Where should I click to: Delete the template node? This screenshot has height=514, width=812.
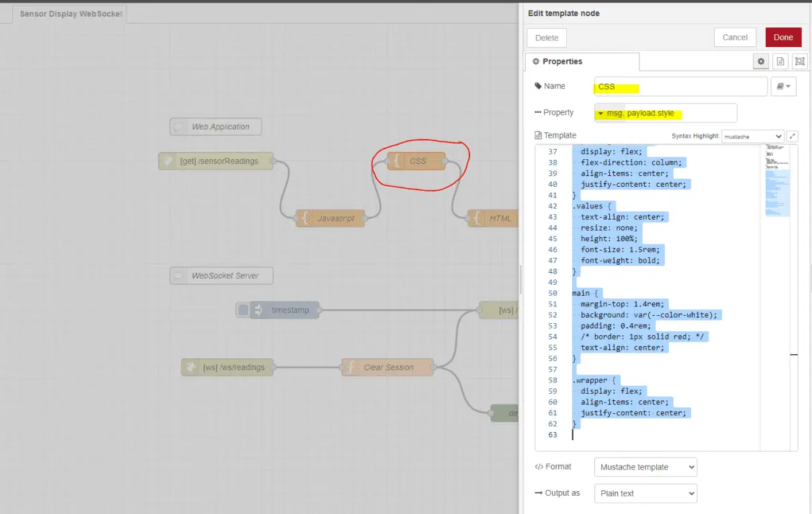pos(546,38)
